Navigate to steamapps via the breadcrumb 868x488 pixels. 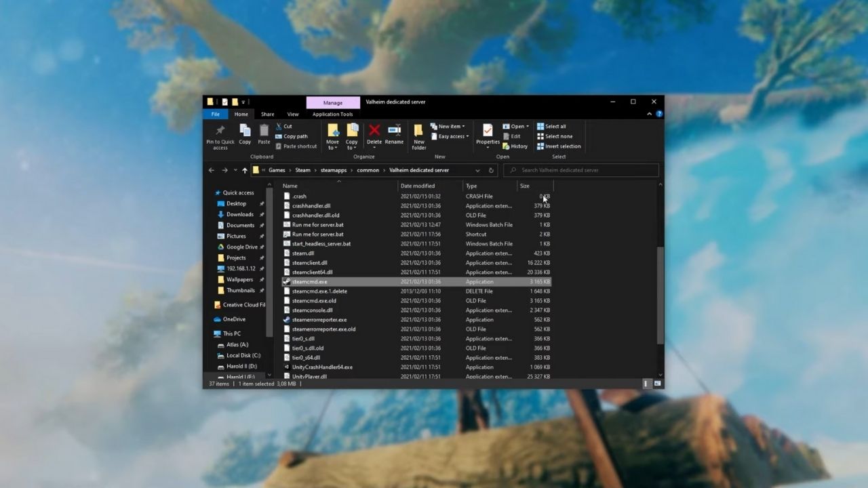click(333, 170)
